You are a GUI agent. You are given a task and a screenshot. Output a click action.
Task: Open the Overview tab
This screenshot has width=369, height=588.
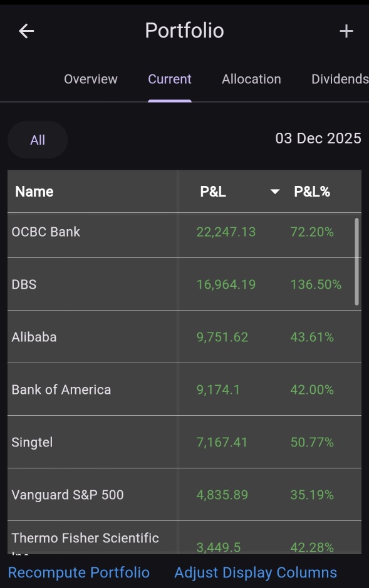(91, 79)
